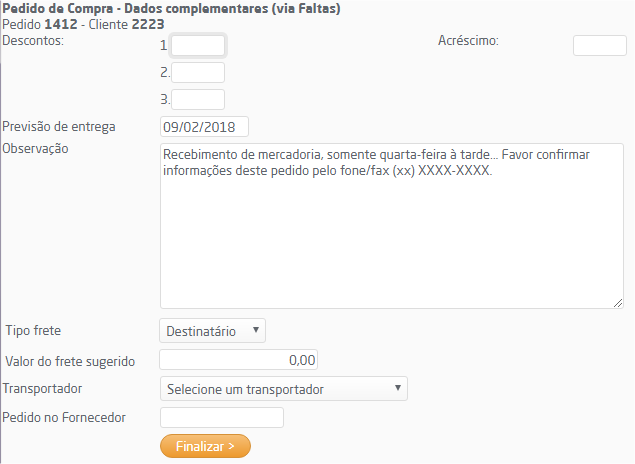This screenshot has height=464, width=635.
Task: Click the Pedido no Fornecedor input box
Action: (222, 417)
